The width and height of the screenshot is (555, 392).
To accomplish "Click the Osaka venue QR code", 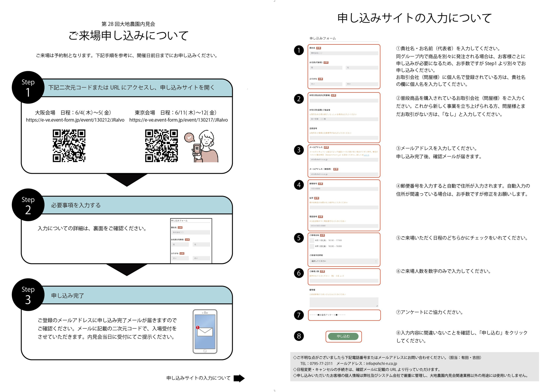I will pyautogui.click(x=69, y=146).
